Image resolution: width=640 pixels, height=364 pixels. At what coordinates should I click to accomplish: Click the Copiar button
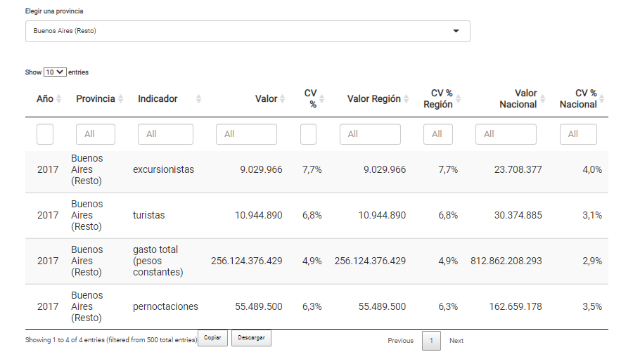[x=212, y=338]
